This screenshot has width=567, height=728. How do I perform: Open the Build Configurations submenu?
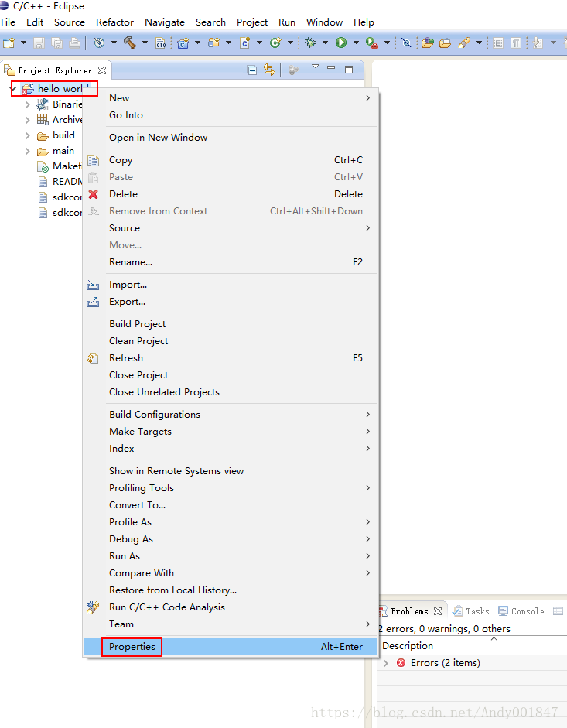231,414
